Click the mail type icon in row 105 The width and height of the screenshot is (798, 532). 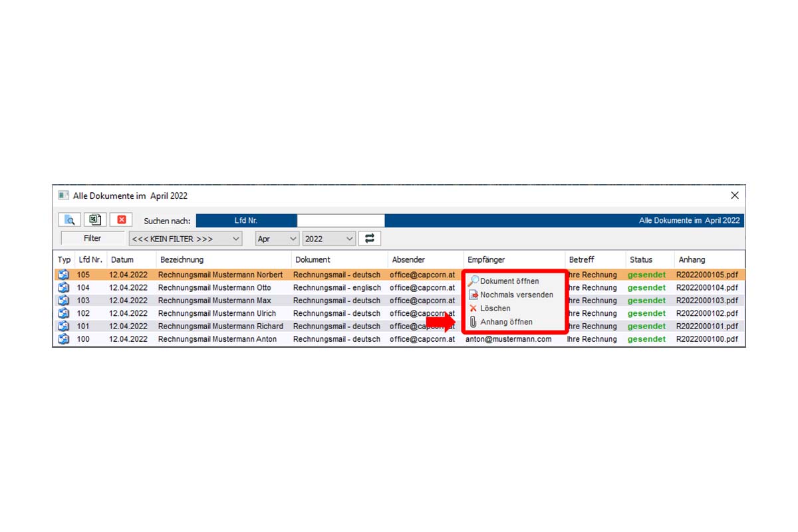click(64, 275)
